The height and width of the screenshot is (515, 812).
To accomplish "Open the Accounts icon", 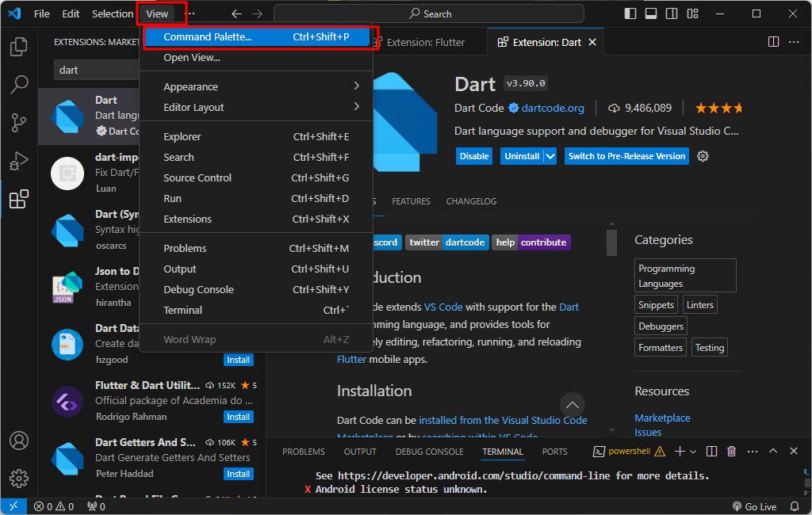I will coord(19,441).
